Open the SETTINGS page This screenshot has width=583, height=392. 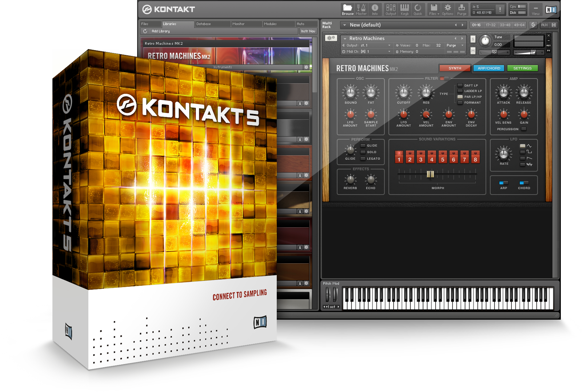[x=523, y=68]
